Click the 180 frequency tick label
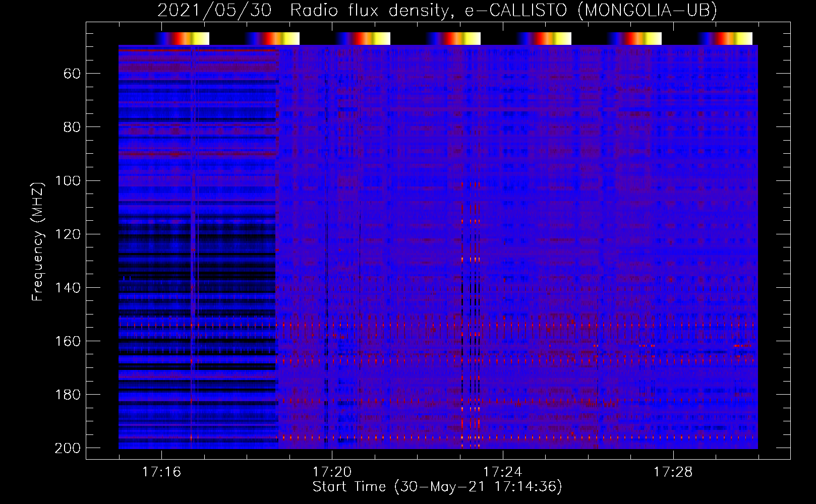This screenshot has width=816, height=504. [x=68, y=395]
